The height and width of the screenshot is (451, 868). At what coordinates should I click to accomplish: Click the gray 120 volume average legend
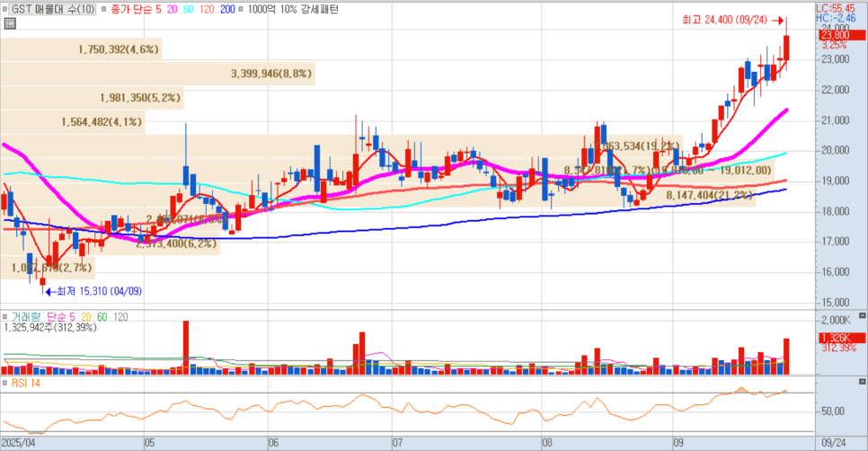120,317
